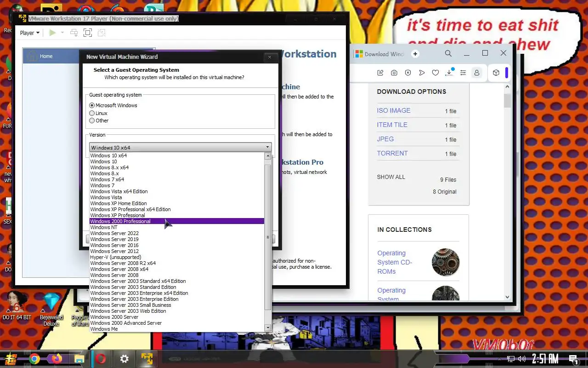Click the volume speaker icon in system tray

[521, 359]
